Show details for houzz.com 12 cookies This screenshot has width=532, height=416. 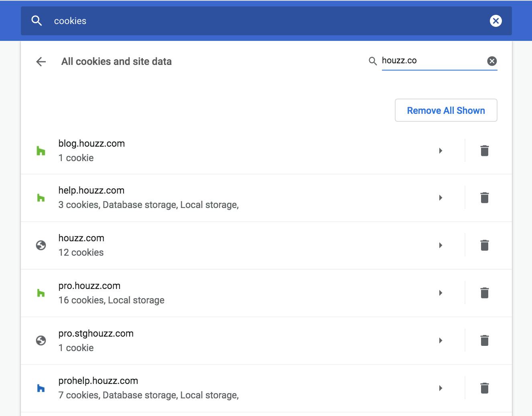point(441,245)
